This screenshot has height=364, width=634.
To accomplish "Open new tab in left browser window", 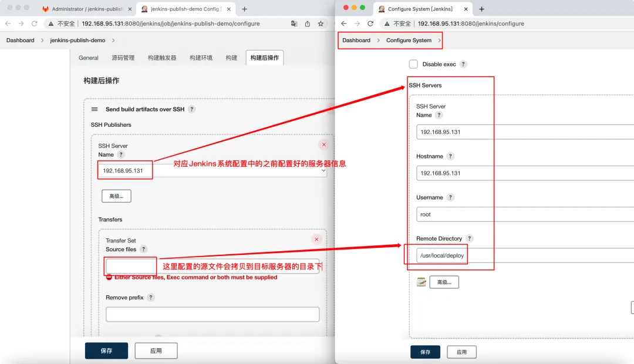I will coord(244,9).
